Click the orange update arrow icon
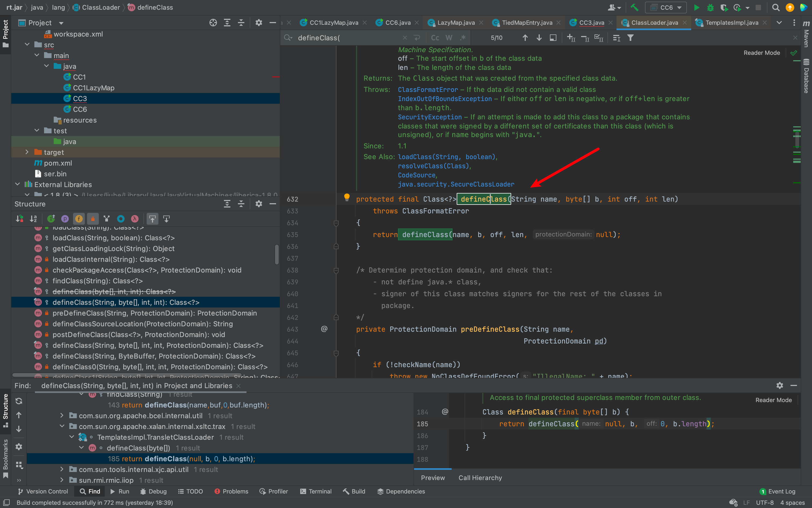 (790, 8)
